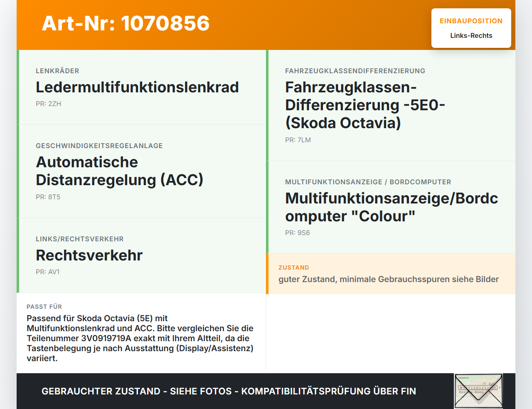Click the PR: 2ZH code
The image size is (532, 409).
pos(49,104)
